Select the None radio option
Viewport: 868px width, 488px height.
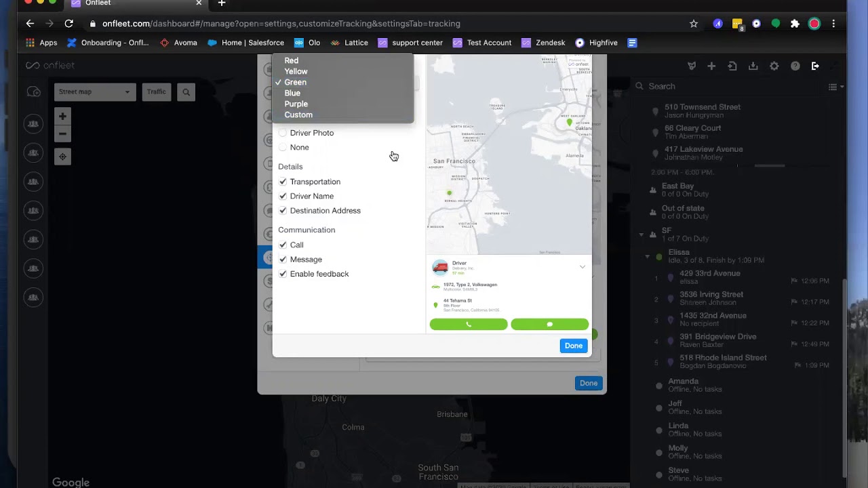click(283, 147)
